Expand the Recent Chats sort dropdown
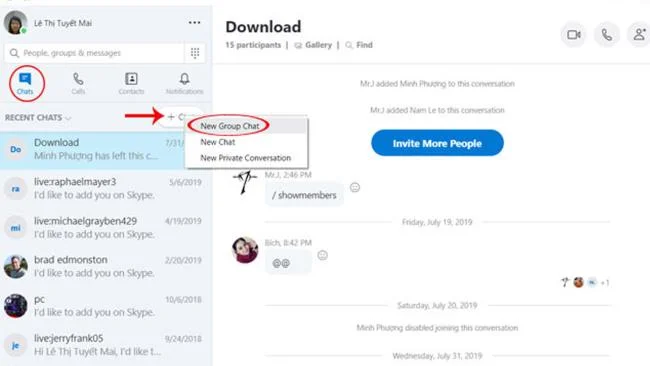Screen dimensions: 650x366 point(38,118)
